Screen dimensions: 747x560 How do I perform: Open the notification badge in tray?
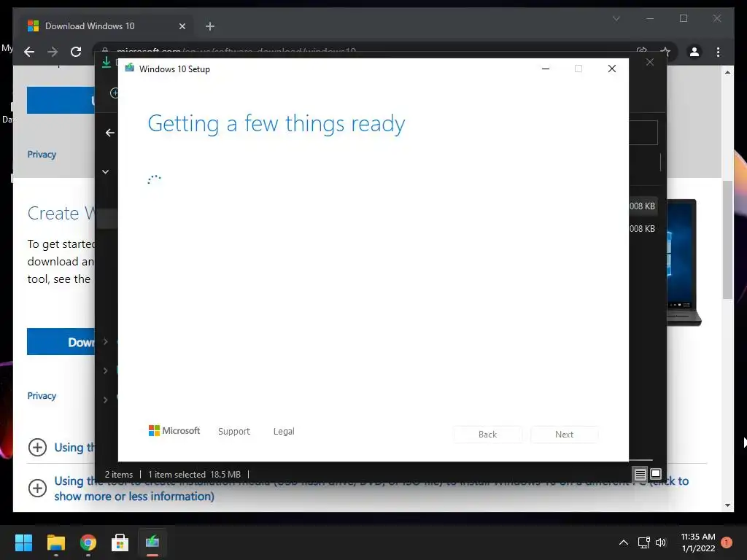tap(727, 542)
